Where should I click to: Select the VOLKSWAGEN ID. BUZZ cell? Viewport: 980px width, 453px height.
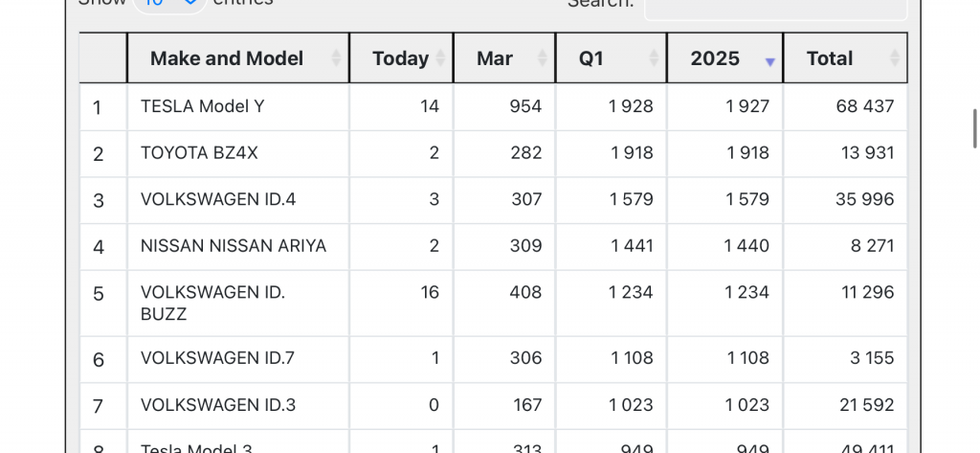212,303
